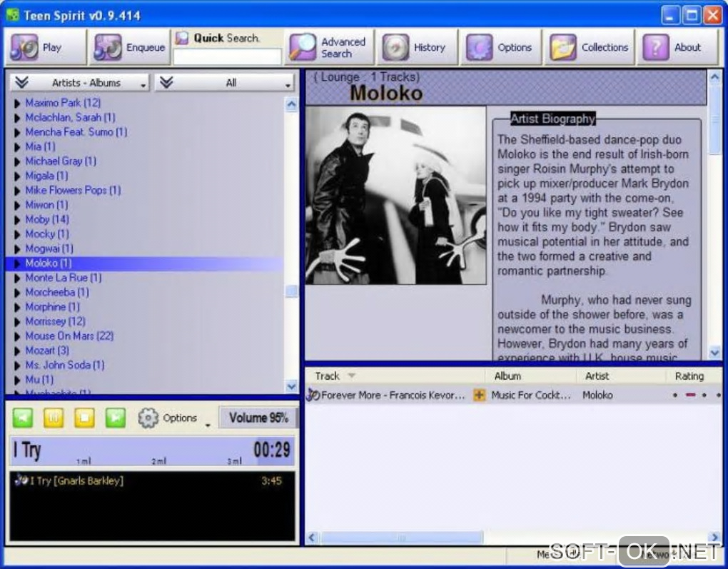
Task: Click the I Try track progress bar
Action: point(152,451)
